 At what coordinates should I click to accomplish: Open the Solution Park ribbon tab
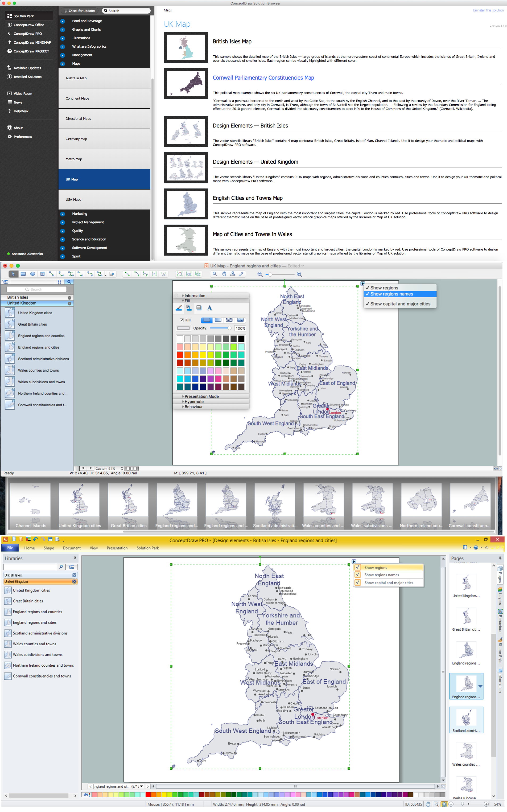click(147, 548)
